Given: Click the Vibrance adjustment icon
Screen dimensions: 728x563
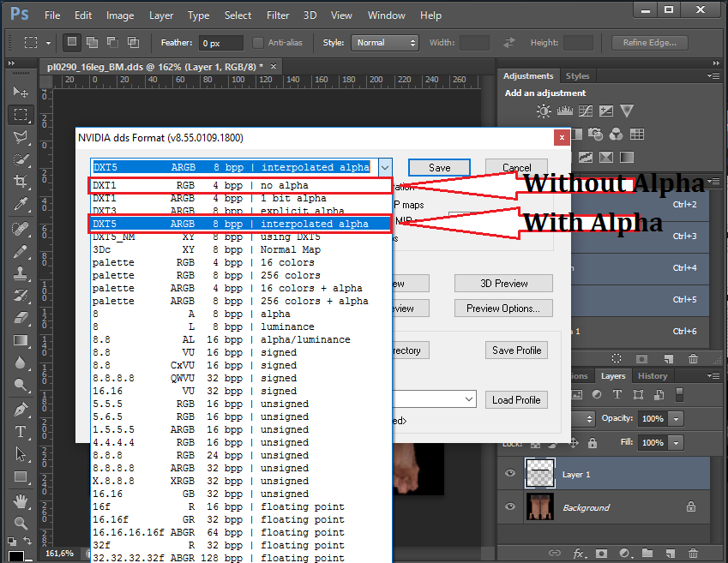Looking at the screenshot, I should [627, 111].
